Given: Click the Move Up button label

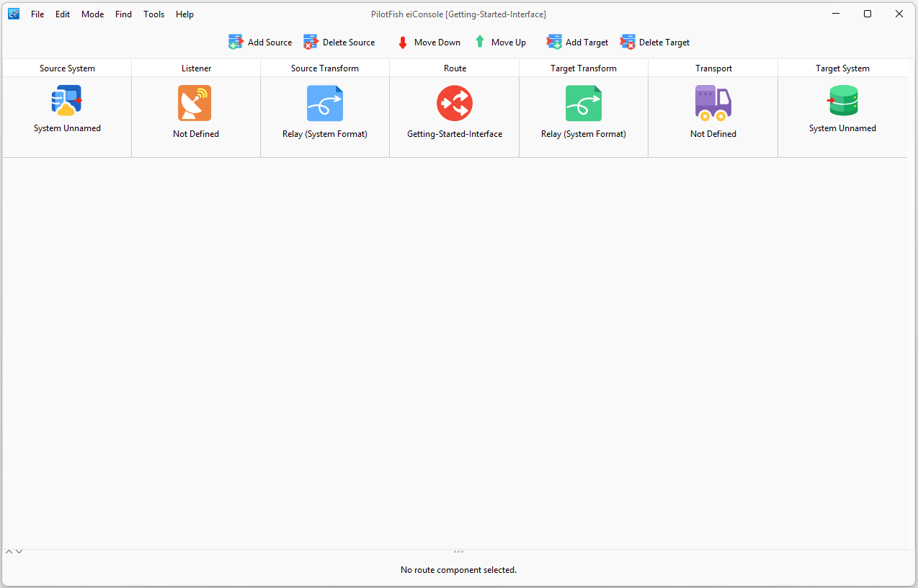Looking at the screenshot, I should click(x=509, y=43).
